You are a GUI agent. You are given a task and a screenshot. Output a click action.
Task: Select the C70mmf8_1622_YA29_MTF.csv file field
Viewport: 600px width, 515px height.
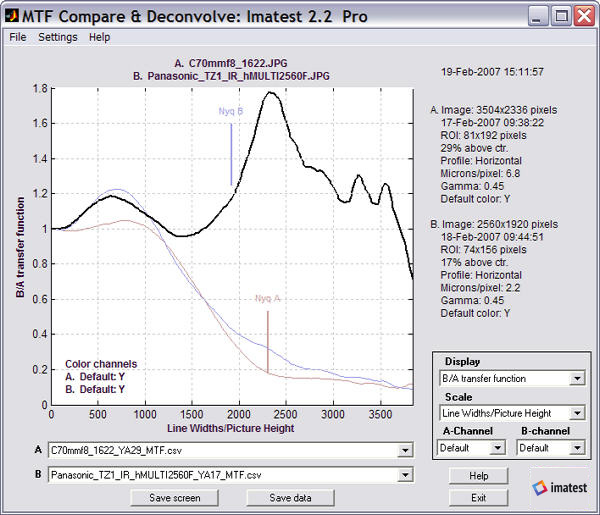230,450
